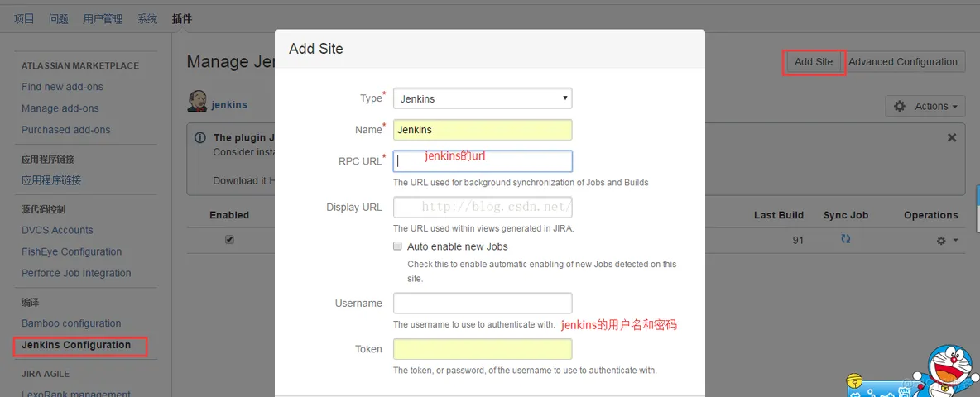Click the Username input field
This screenshot has width=980, height=397.
pos(483,303)
